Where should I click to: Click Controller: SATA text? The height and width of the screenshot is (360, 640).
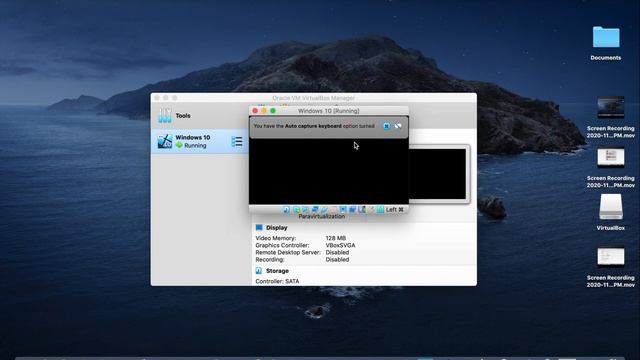point(277,281)
